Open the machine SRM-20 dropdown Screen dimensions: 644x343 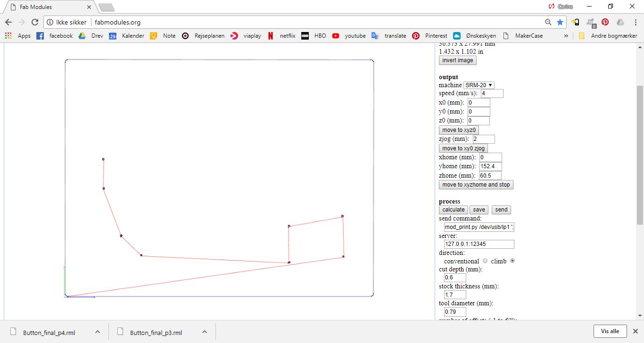click(x=479, y=85)
